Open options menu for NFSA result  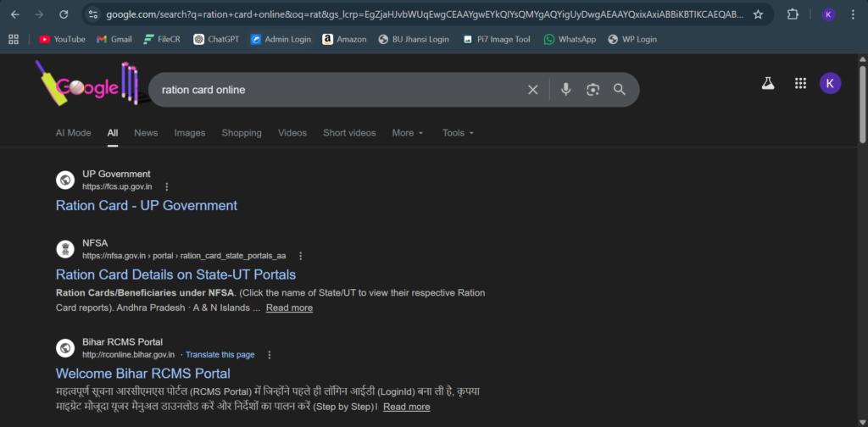[x=300, y=256]
